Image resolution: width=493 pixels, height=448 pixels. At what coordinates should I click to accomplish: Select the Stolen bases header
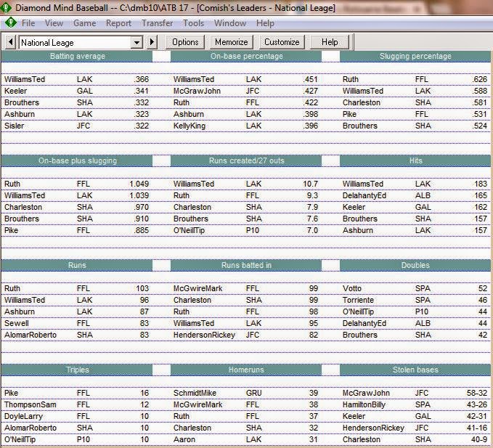click(415, 370)
